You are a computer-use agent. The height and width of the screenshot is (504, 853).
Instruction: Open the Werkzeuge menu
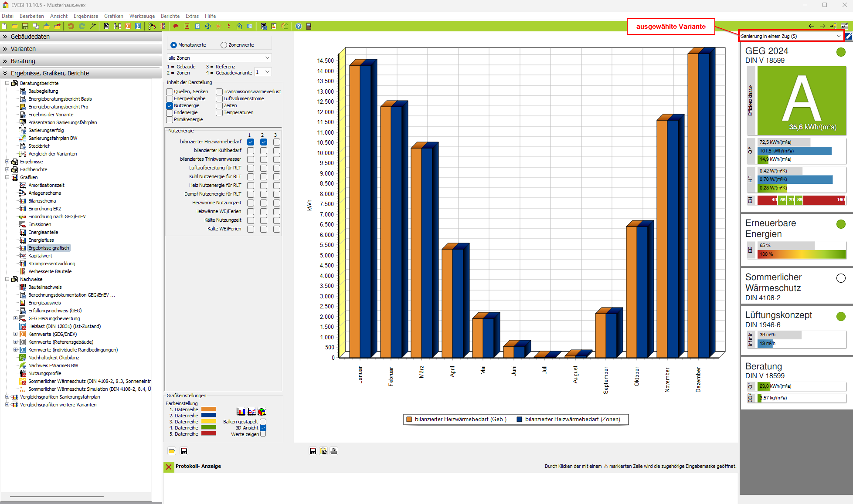pos(142,16)
